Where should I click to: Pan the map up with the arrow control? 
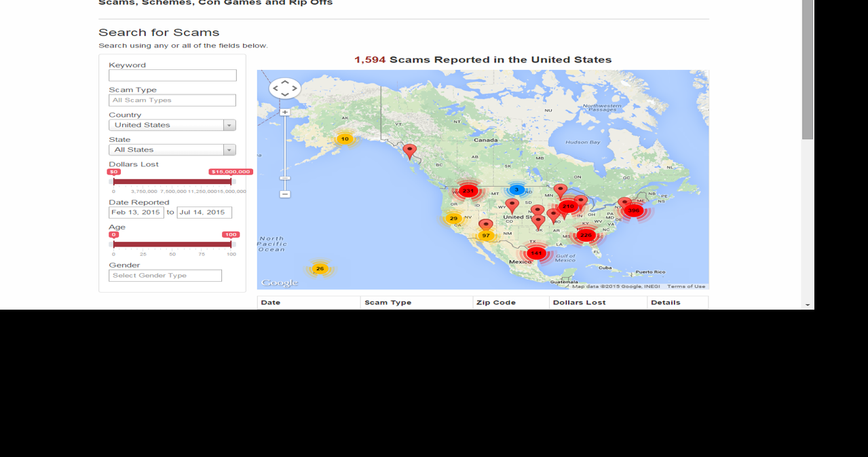[285, 82]
